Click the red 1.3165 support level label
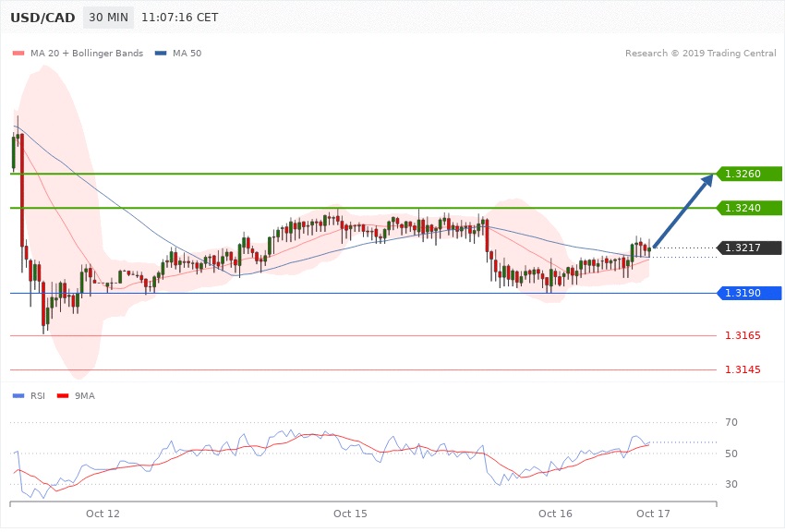 743,335
